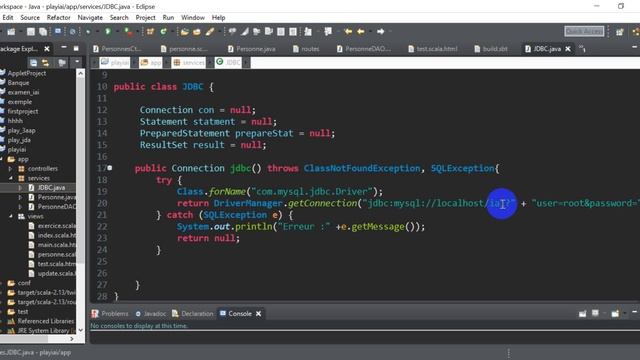Switch to Personne.java editor tab
Viewport: 640px width, 360px height.
[252, 49]
